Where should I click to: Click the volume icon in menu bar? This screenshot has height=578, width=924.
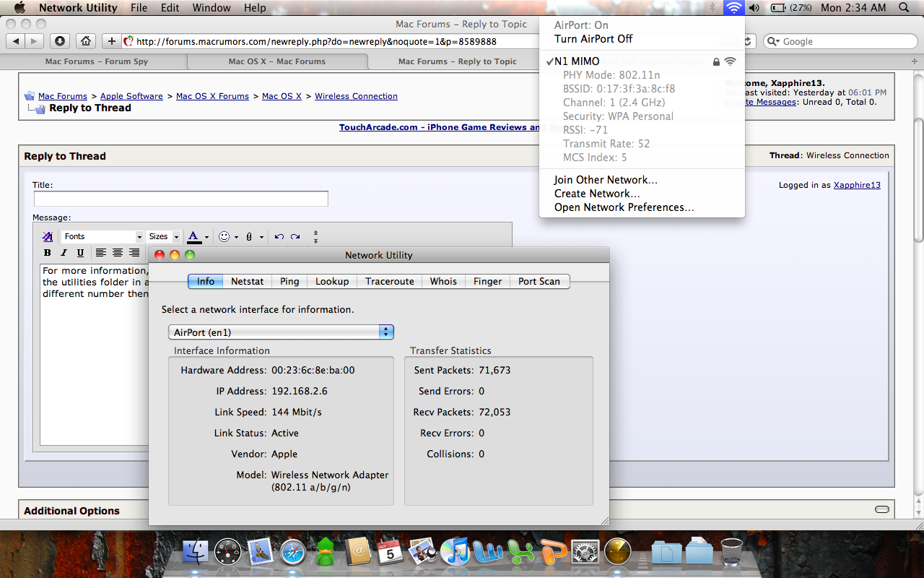pos(754,8)
